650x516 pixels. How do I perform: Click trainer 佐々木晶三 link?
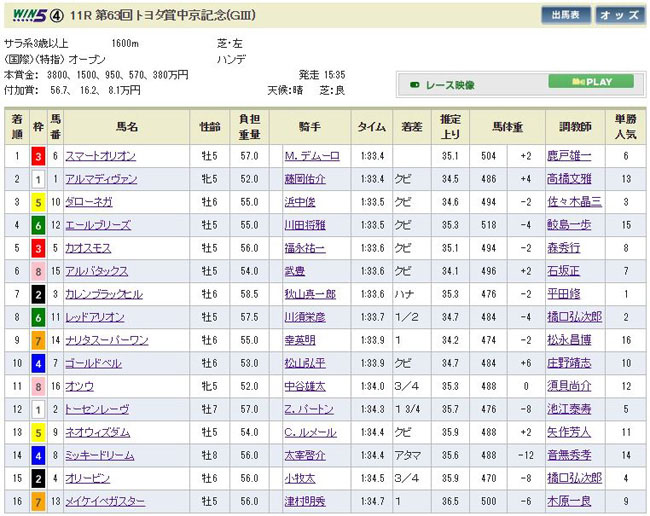coord(576,200)
